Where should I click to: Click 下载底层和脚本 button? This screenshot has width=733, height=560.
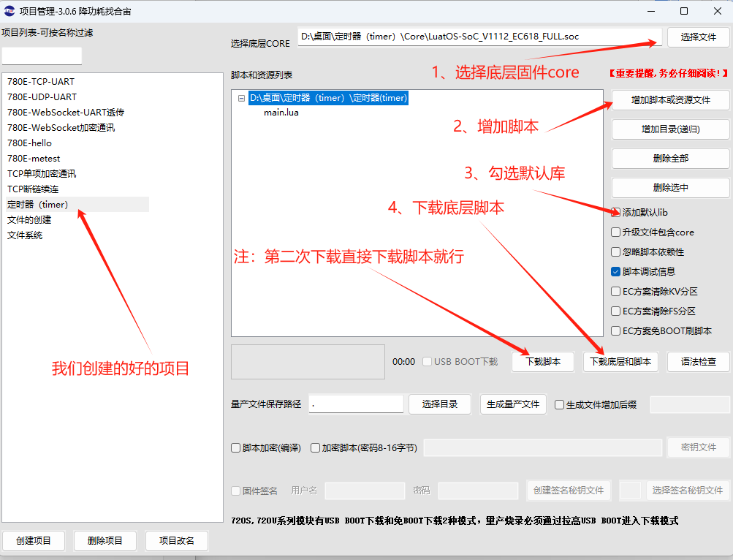pyautogui.click(x=620, y=362)
